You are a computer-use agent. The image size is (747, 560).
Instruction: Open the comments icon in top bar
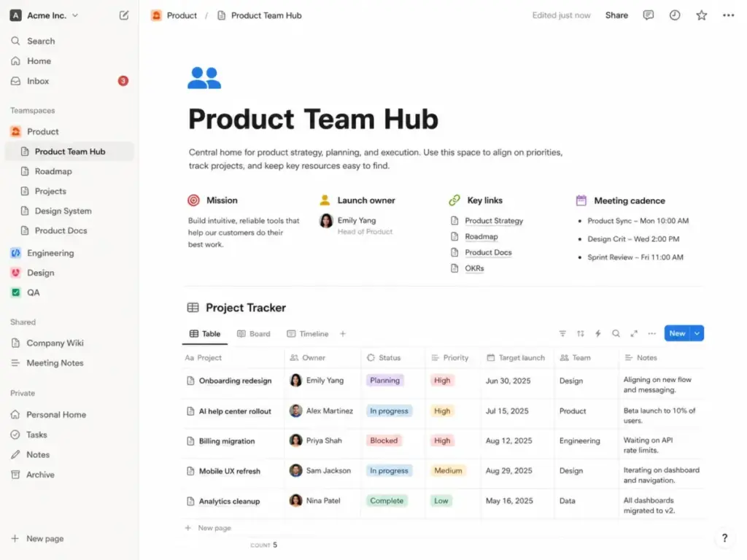coord(649,15)
